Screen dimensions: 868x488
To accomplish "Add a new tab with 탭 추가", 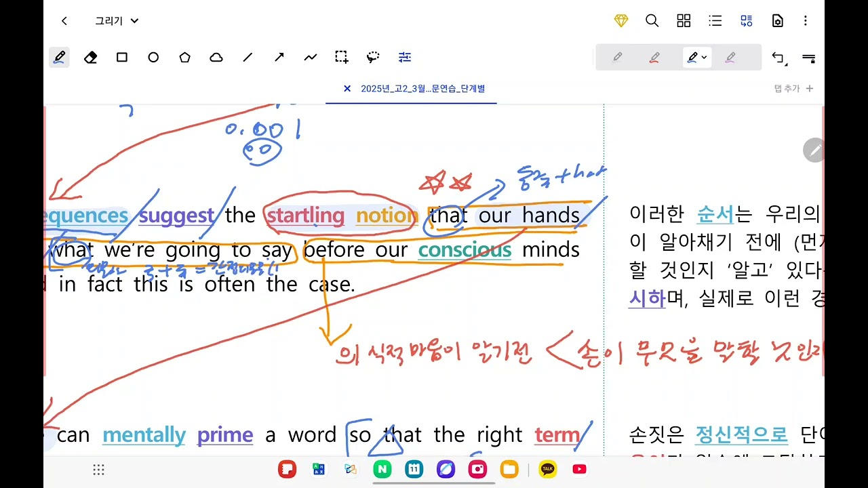I will pos(793,88).
